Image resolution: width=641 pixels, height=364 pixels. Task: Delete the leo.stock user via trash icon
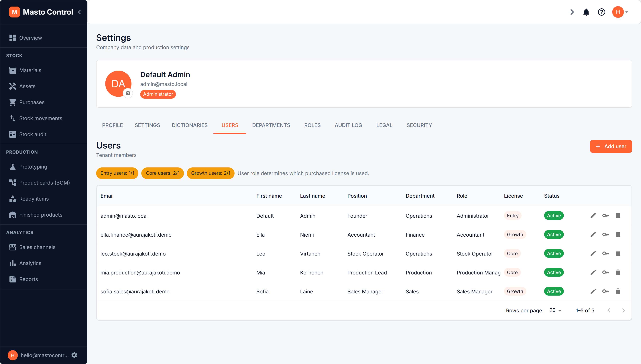[x=618, y=254]
